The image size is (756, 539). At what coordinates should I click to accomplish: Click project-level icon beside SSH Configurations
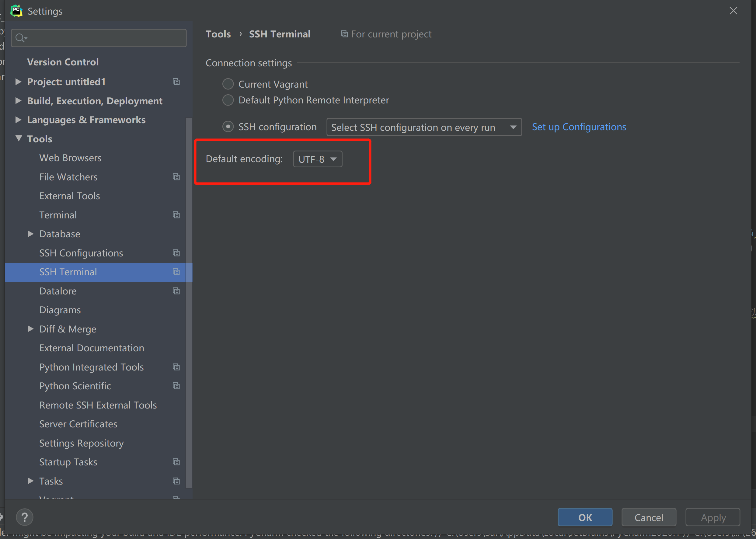tap(176, 253)
